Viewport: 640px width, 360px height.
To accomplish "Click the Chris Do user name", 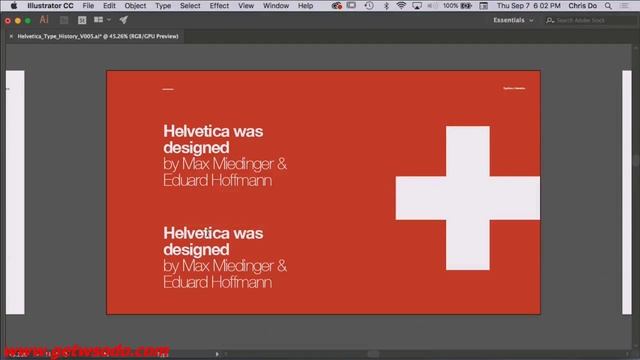I will click(x=582, y=6).
